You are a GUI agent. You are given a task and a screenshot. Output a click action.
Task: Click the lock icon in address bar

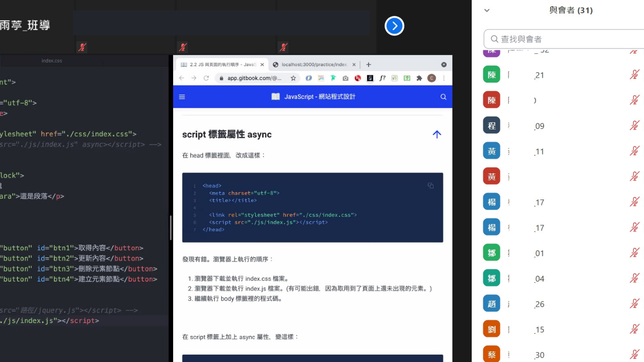tap(221, 78)
